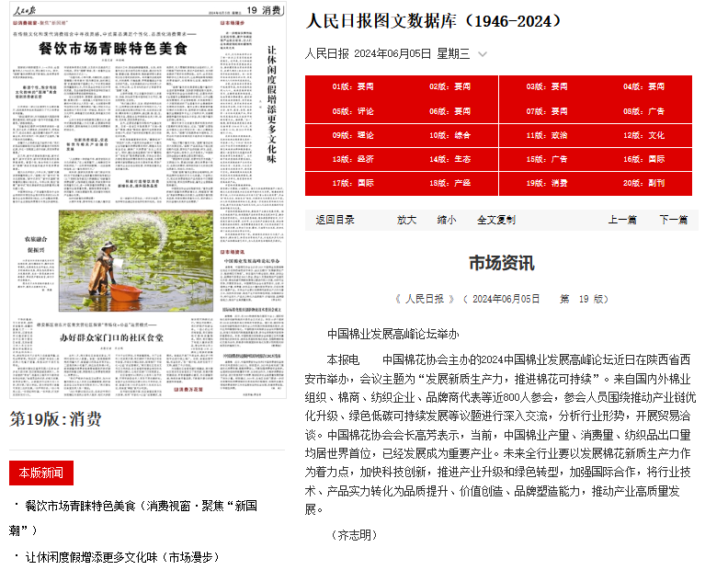
Task: Go to 06版 要闻 page
Action: (x=449, y=111)
